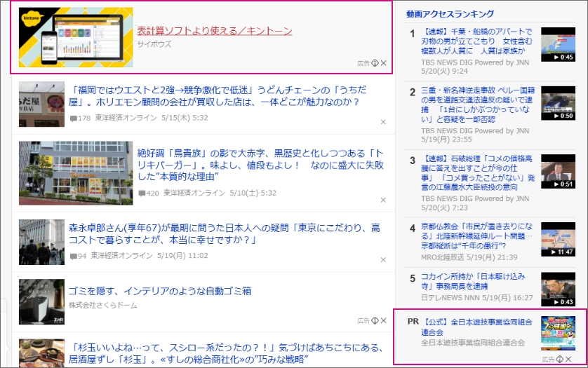Click 日テレNEWS NNN 5/19(月) 16:27 source text
This screenshot has height=368, width=588.
pos(476,297)
